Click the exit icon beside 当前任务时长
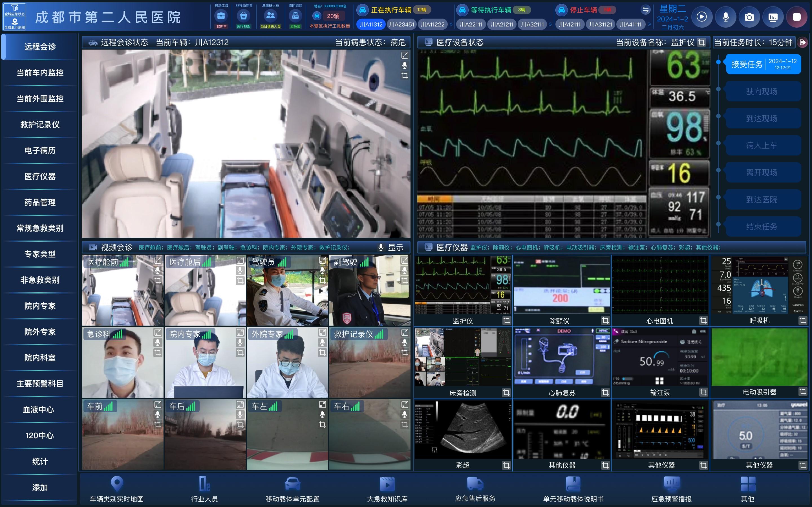 803,42
